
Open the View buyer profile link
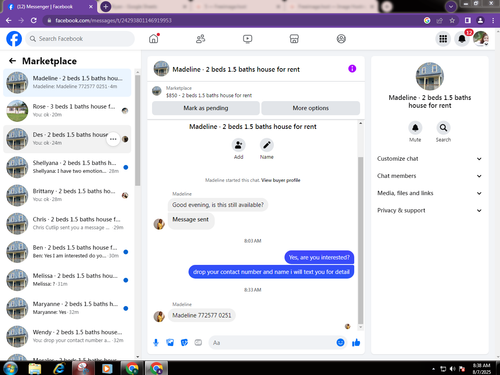[281, 180]
